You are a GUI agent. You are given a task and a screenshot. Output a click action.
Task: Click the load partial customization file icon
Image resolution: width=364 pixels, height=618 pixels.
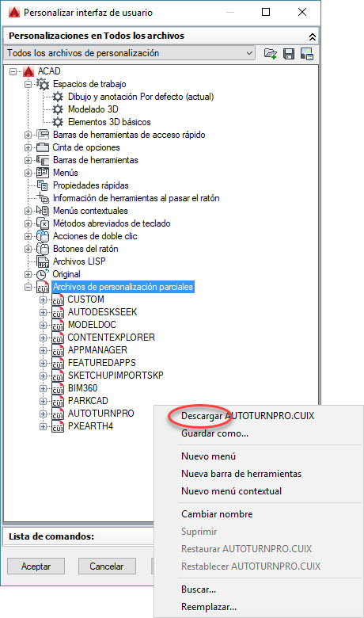pos(271,54)
